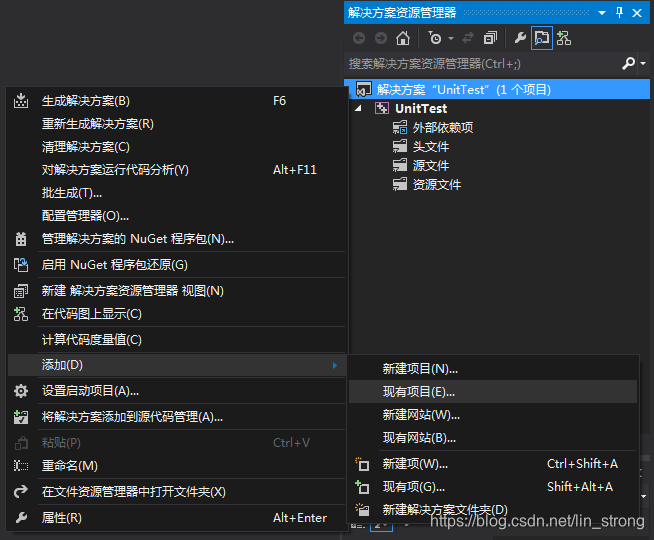Image resolution: width=654 pixels, height=540 pixels.
Task: Choose 新建网站(W)... in submenu
Action: (493, 414)
